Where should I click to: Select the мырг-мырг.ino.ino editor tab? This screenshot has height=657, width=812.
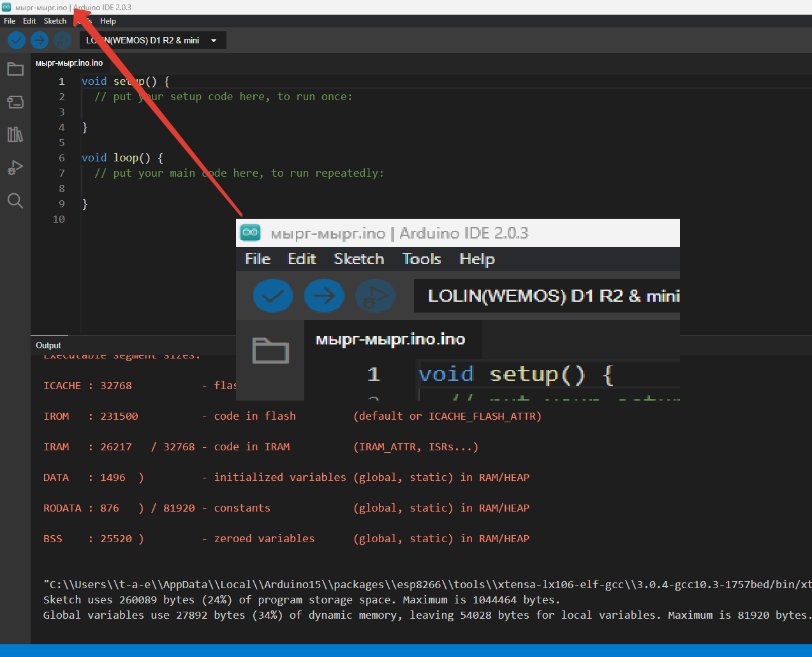tap(69, 63)
